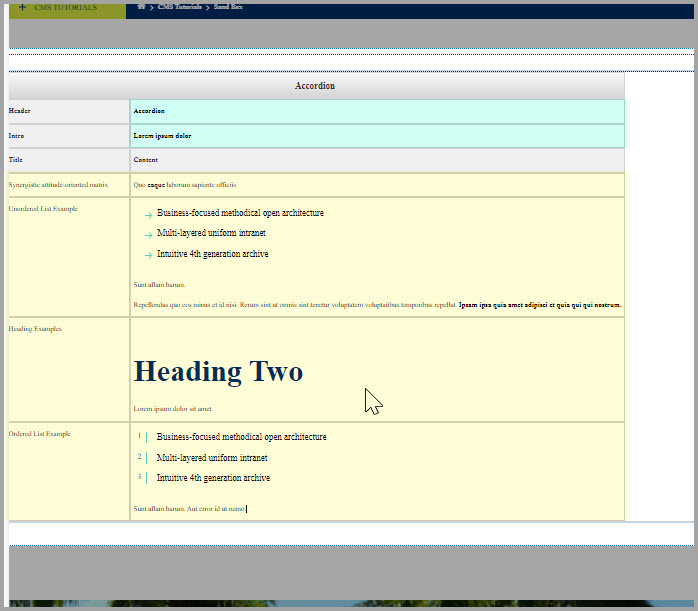Click numbered item 3 Intuitive 4th generation archive
The image size is (698, 611).
pos(213,478)
